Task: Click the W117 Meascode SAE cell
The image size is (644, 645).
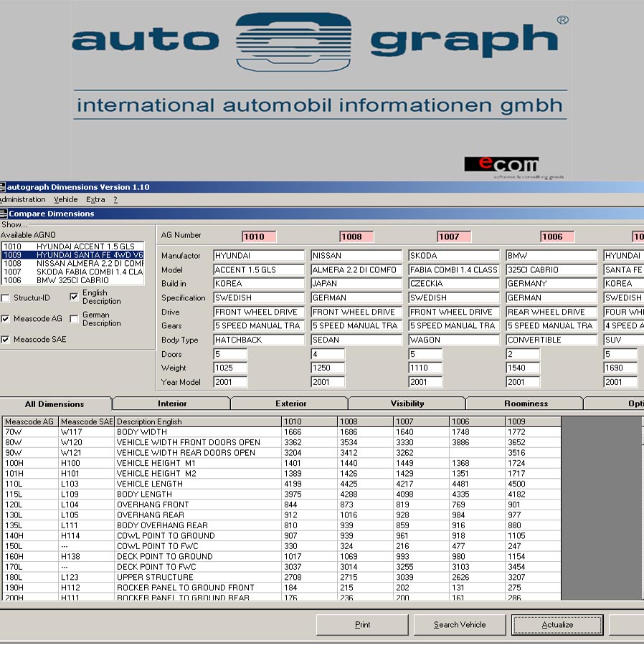Action: pos(86,432)
